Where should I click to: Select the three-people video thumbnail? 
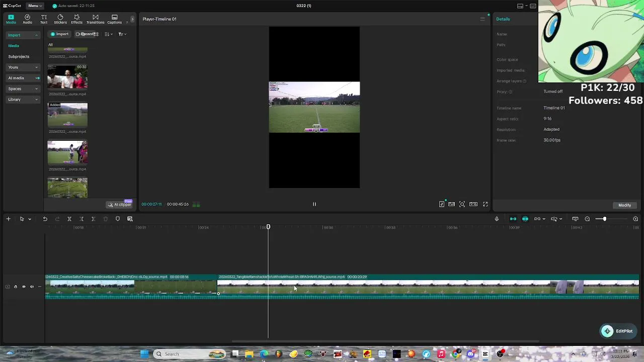[67, 77]
